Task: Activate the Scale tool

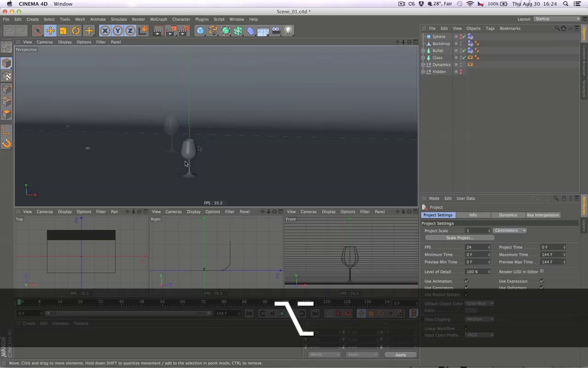Action: (x=63, y=31)
